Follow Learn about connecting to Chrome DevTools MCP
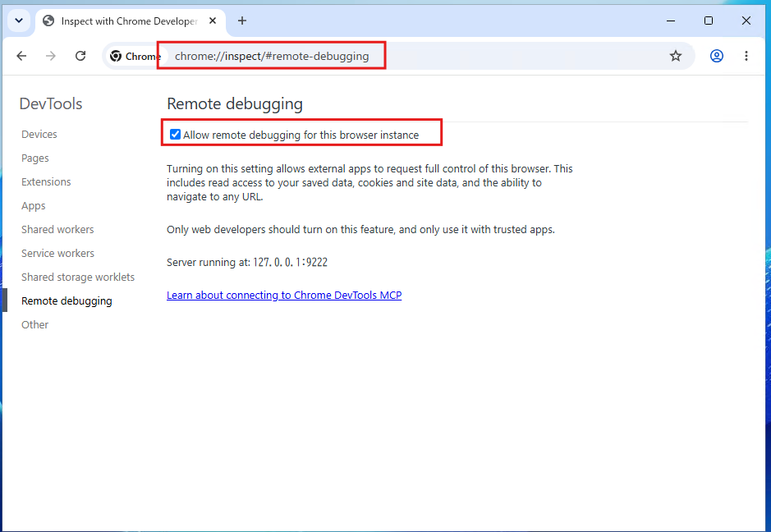This screenshot has width=771, height=532. click(284, 295)
